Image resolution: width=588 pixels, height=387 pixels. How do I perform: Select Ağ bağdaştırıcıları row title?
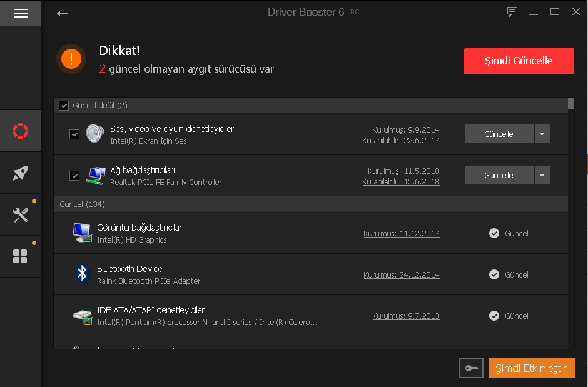(143, 170)
